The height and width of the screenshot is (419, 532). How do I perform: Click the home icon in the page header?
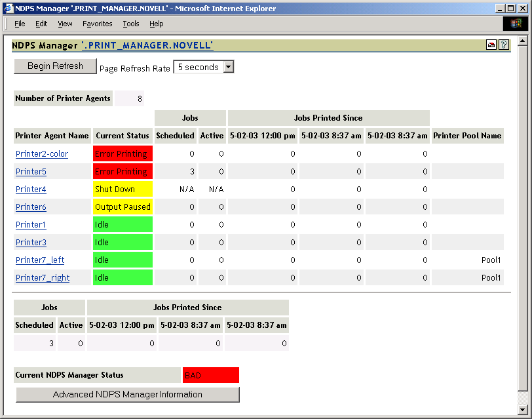491,45
